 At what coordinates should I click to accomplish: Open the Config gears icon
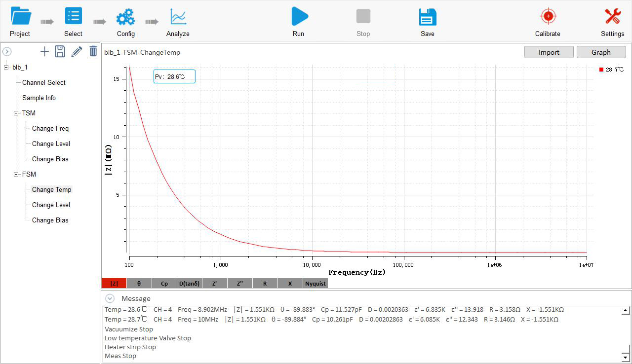point(125,17)
